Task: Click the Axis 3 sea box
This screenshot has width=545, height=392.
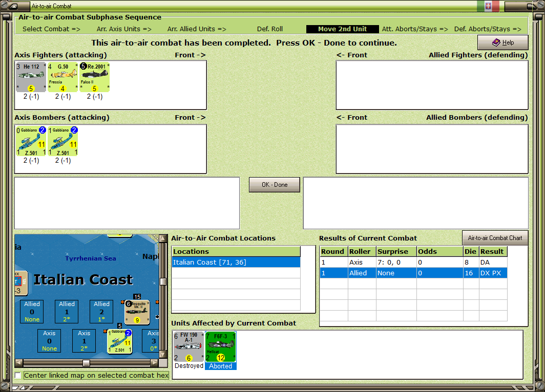Action: 151,341
